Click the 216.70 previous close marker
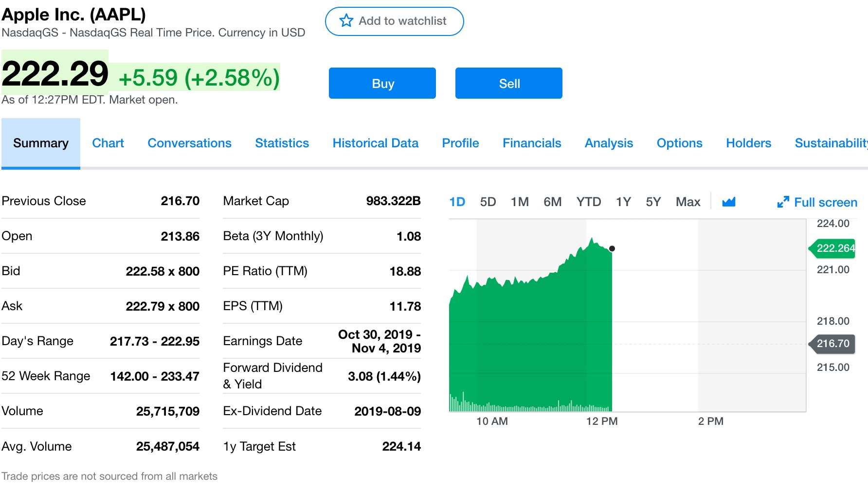Viewport: 868px width, 490px height. [832, 344]
